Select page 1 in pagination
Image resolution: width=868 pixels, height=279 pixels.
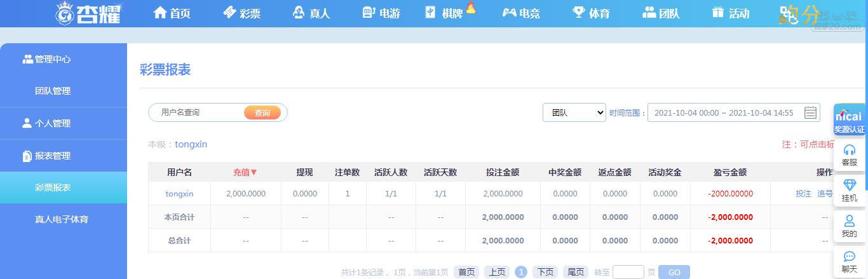point(521,272)
